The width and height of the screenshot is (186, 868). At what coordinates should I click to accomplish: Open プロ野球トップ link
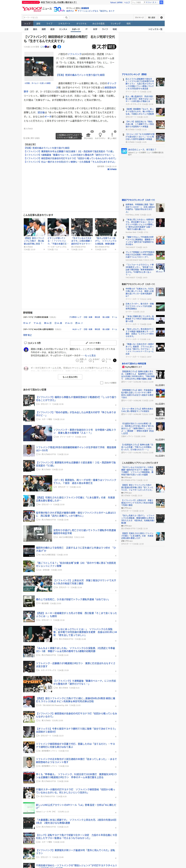pyautogui.click(x=75, y=317)
